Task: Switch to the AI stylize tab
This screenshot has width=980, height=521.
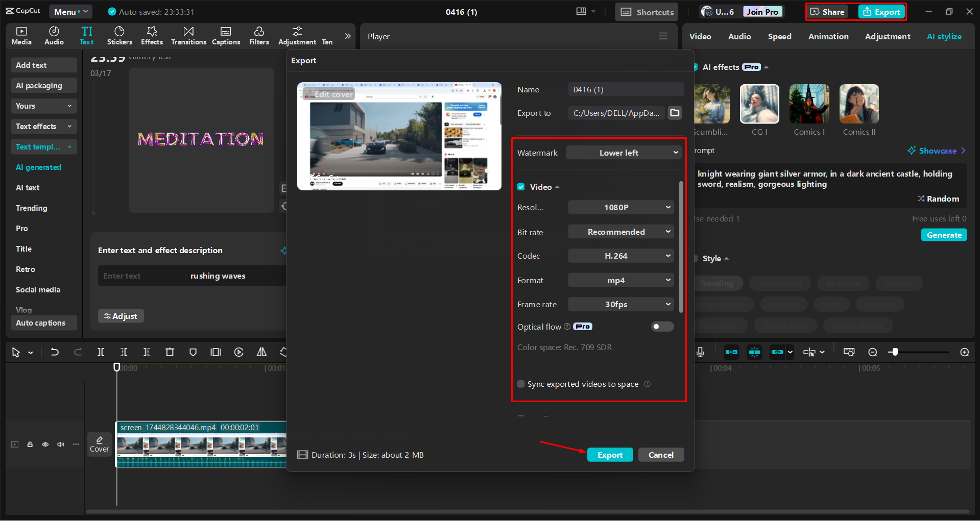Action: point(944,36)
